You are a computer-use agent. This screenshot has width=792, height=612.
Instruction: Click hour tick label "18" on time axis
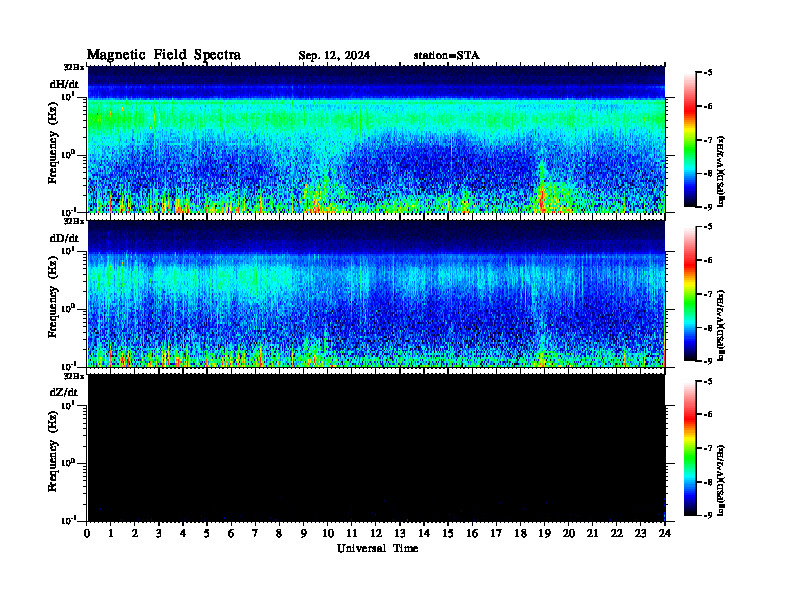click(520, 534)
